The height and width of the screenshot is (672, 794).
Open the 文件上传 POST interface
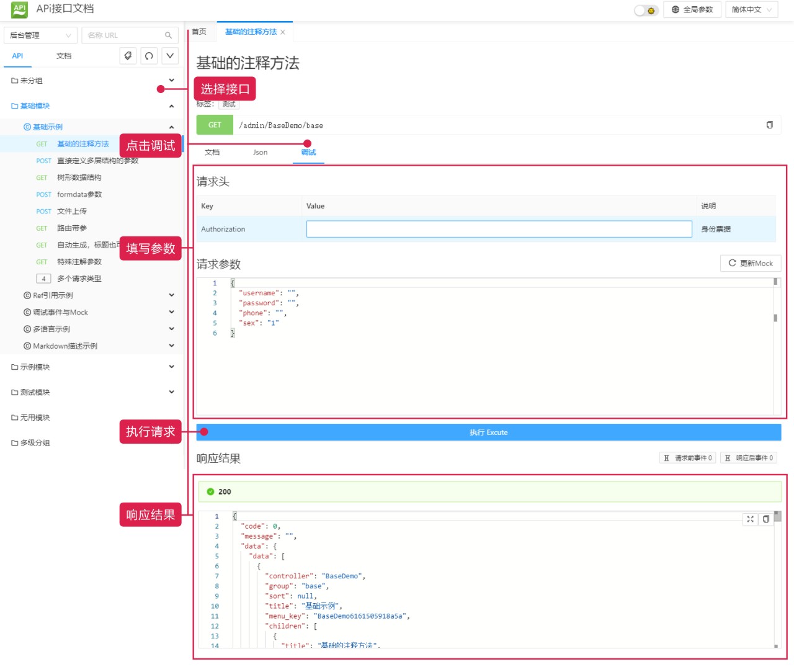[x=71, y=212]
